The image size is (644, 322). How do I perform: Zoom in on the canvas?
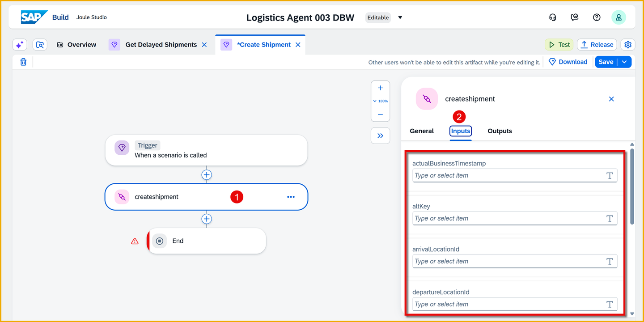point(381,88)
